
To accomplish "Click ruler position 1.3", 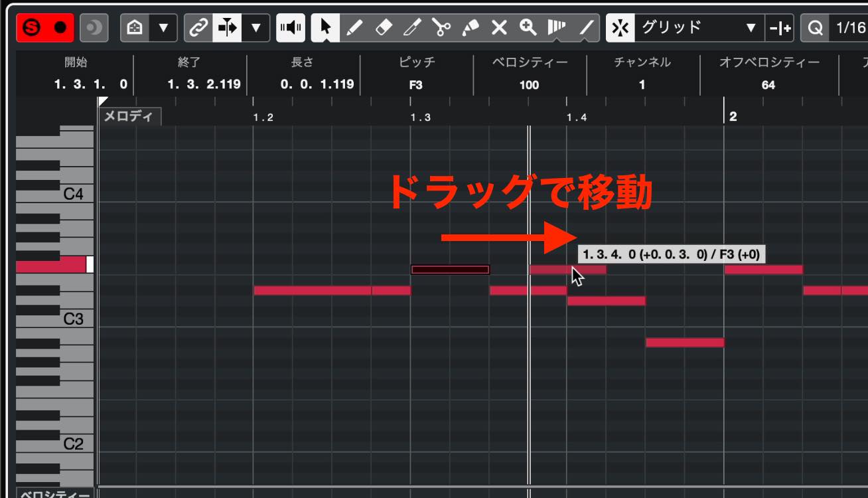I will [x=420, y=118].
